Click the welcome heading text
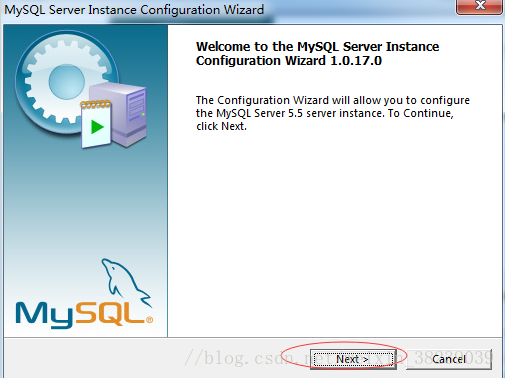The width and height of the screenshot is (505, 378). coord(317,54)
